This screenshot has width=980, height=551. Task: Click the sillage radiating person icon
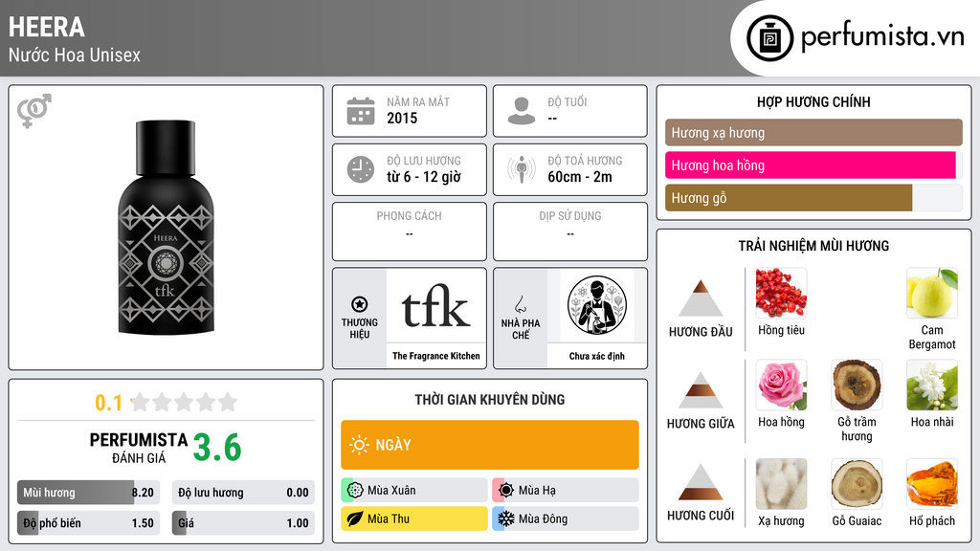tap(522, 169)
